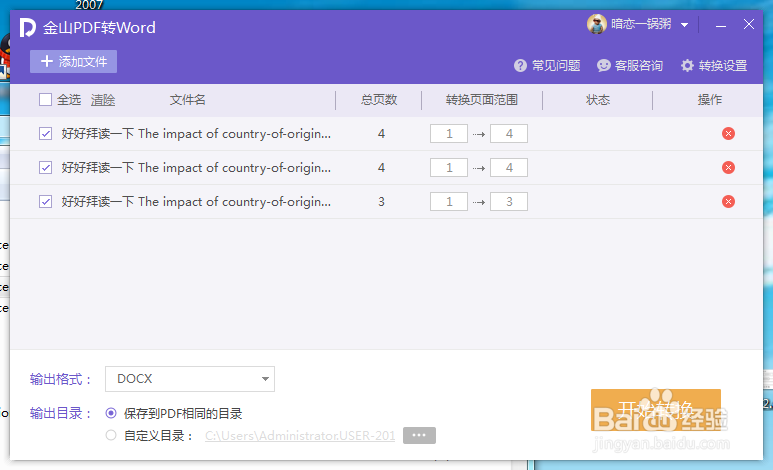
Task: Select third row's file name text
Action: point(196,202)
